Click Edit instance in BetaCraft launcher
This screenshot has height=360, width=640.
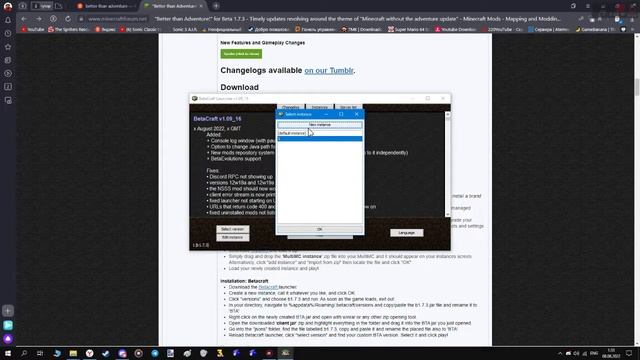(233, 237)
